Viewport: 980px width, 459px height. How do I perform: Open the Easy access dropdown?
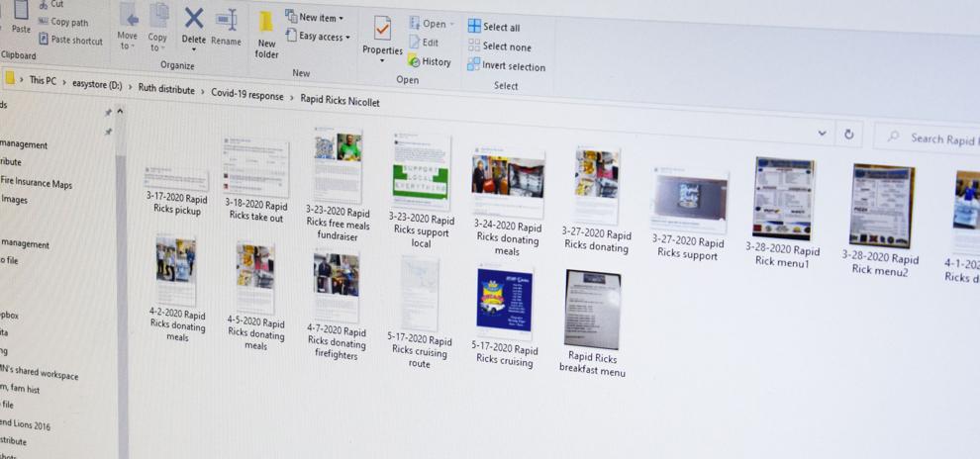[318, 36]
